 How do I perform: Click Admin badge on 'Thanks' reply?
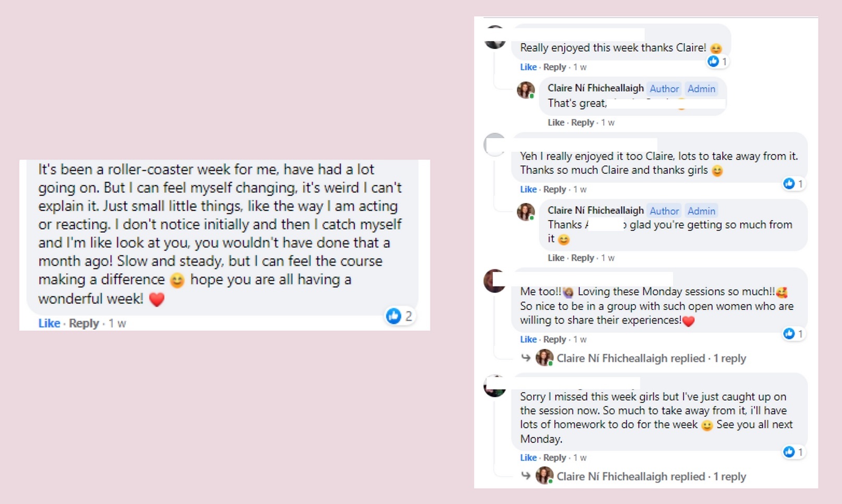[x=701, y=211]
